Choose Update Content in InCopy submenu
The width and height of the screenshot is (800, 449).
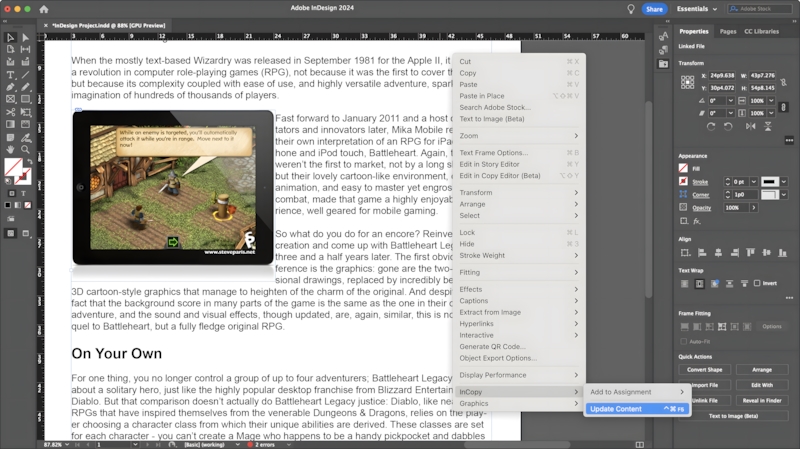pyautogui.click(x=637, y=409)
